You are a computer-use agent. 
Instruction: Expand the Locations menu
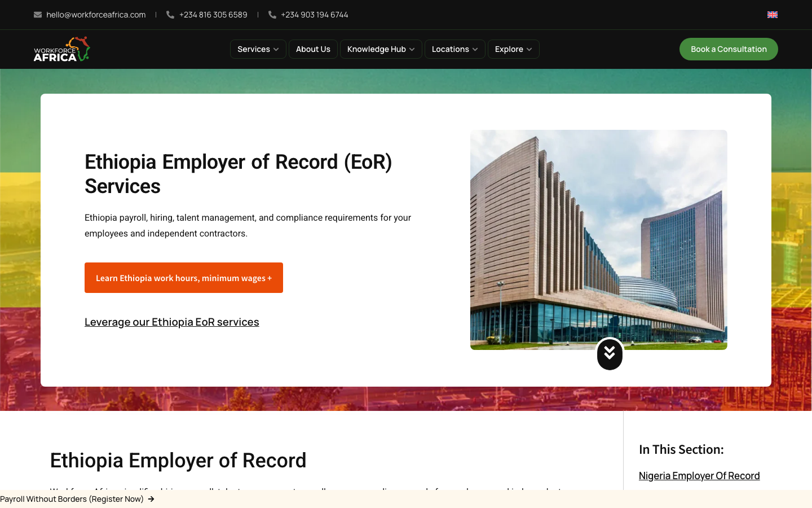(455, 49)
